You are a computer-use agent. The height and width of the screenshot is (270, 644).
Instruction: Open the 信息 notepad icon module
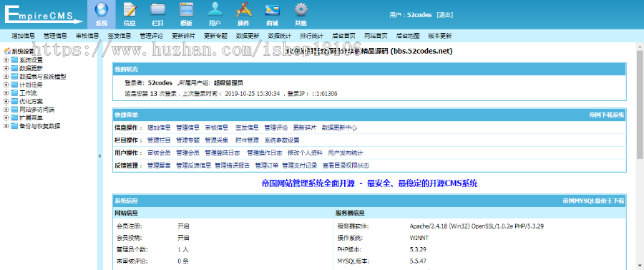(130, 14)
